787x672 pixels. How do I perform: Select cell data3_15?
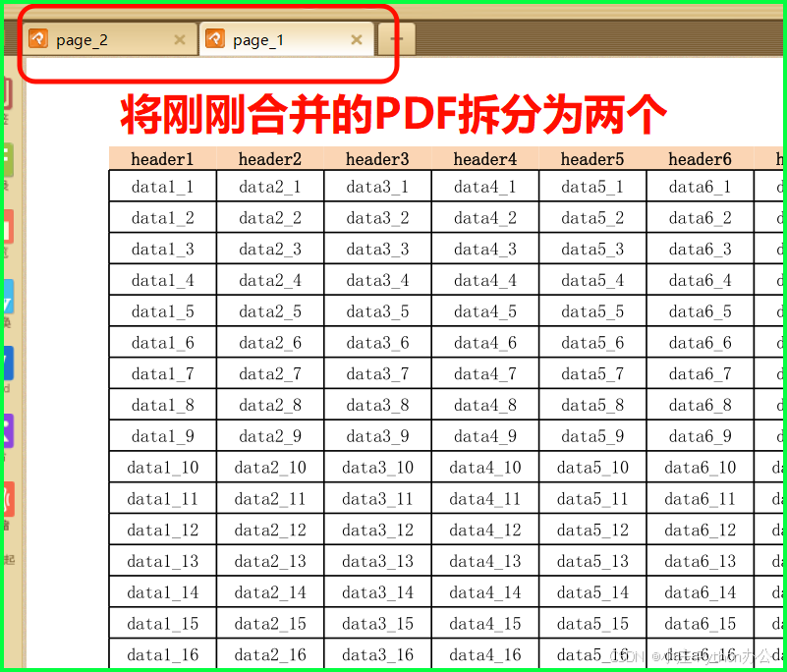tap(377, 623)
